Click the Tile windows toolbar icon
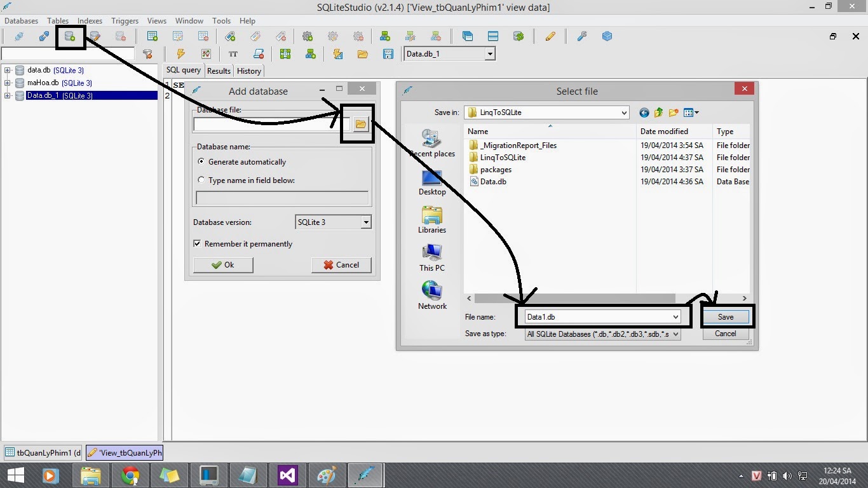 click(x=493, y=37)
